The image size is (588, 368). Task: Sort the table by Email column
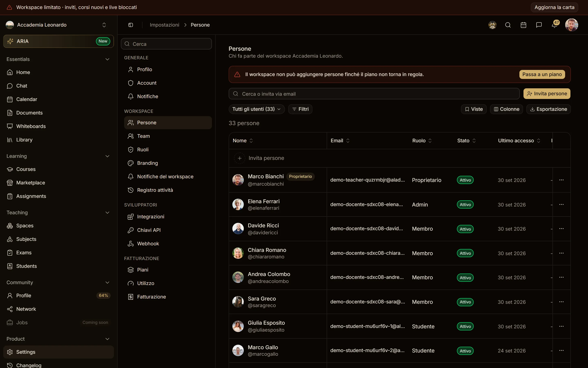(x=340, y=141)
